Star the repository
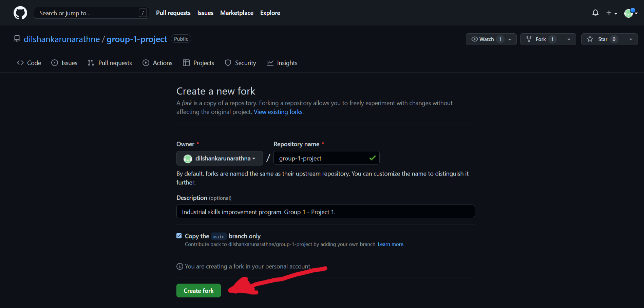This screenshot has height=308, width=644. tap(603, 39)
